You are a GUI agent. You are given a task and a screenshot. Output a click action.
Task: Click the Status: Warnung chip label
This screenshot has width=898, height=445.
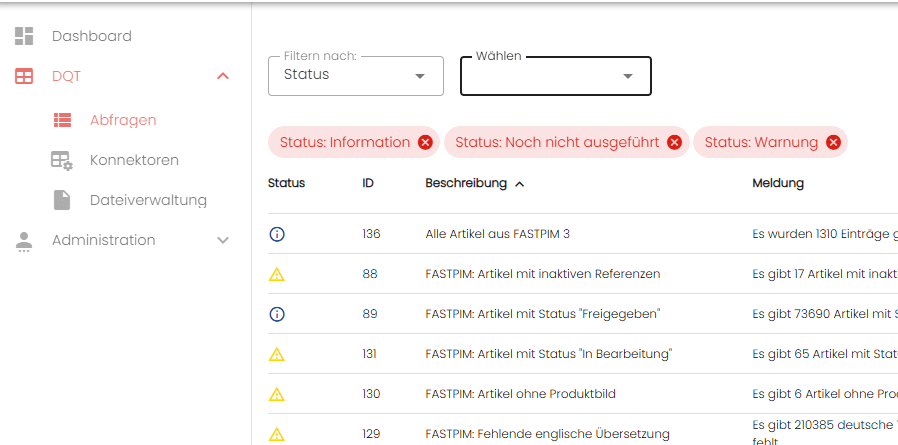coord(761,143)
